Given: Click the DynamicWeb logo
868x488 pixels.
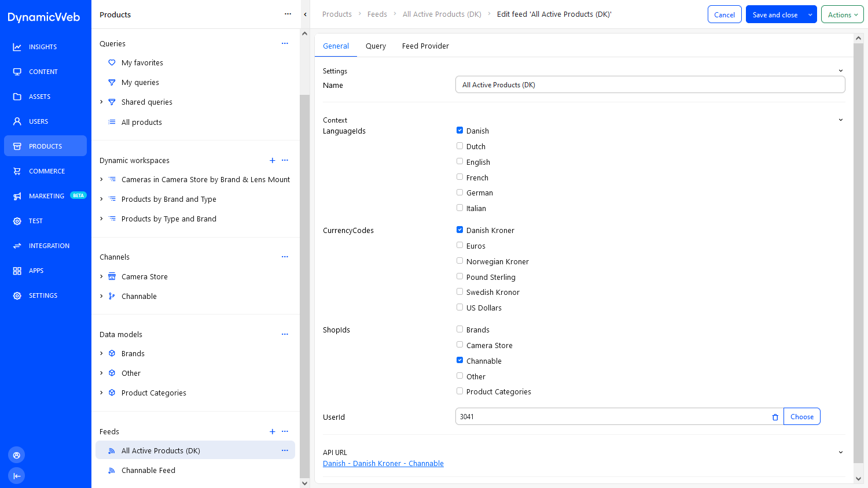Looking at the screenshot, I should point(44,17).
